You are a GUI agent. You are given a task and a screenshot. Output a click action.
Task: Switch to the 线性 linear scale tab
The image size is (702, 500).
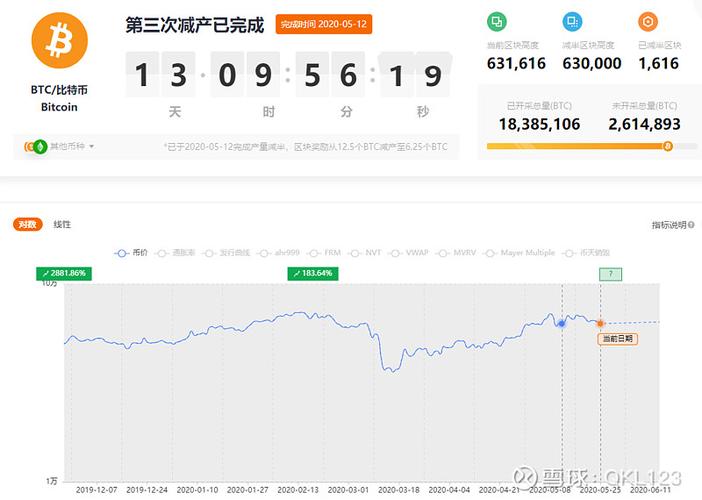[x=62, y=224]
